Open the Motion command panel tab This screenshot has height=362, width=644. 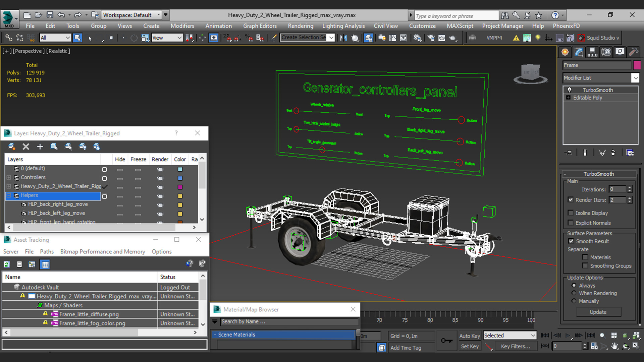606,52
